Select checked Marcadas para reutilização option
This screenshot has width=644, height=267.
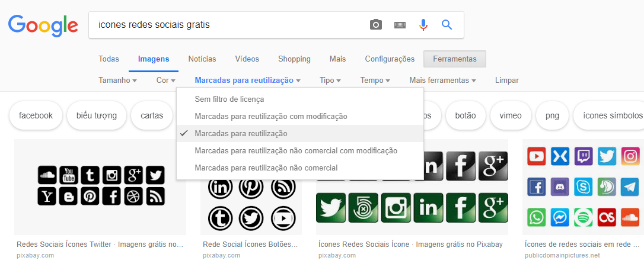pyautogui.click(x=300, y=134)
